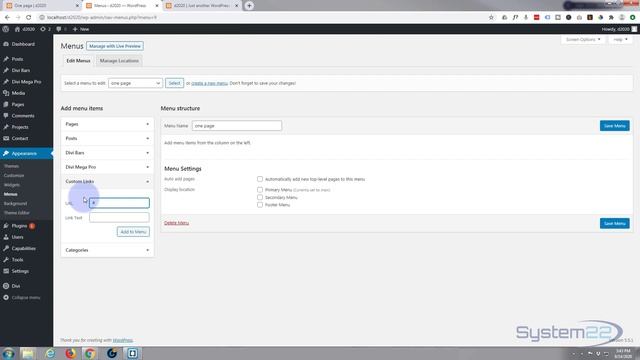Open the Divi sidebar item

pos(16,286)
